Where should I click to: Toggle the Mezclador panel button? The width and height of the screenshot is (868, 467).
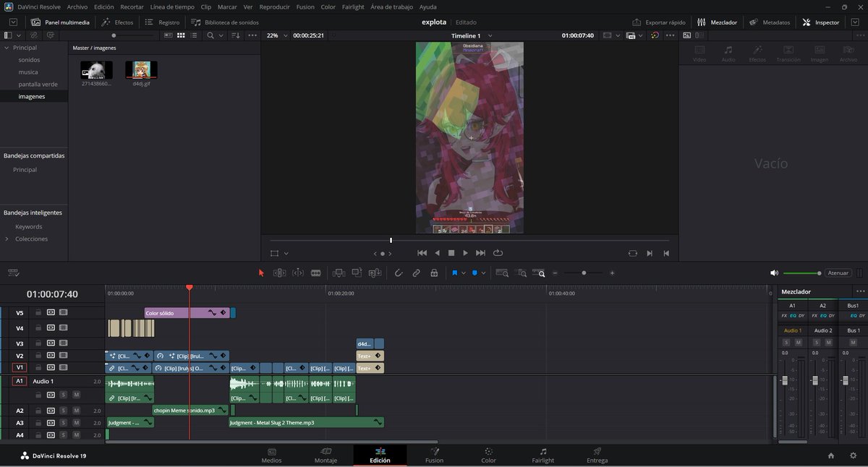click(x=717, y=22)
